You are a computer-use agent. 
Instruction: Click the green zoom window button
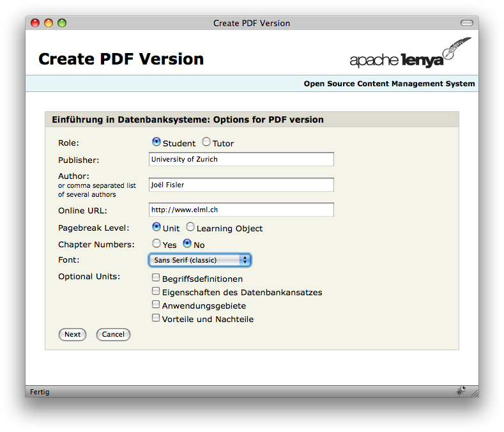pos(62,23)
